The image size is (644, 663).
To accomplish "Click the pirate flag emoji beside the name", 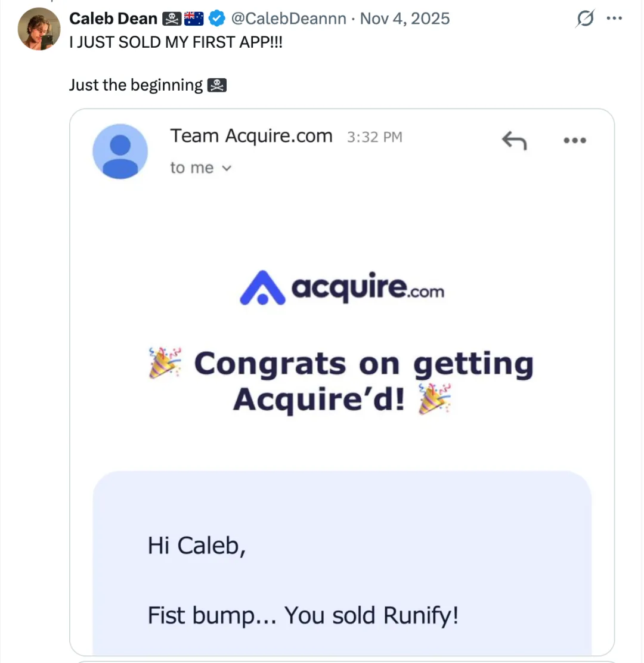I will [171, 19].
